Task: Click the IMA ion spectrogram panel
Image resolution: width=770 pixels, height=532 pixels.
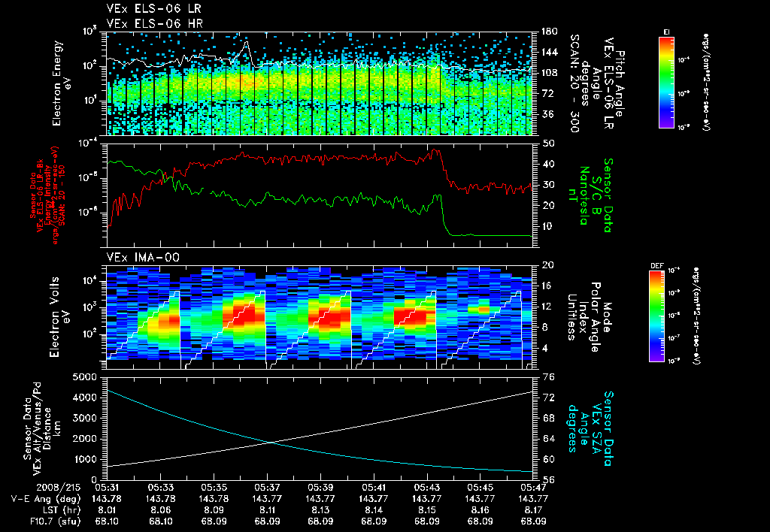Action: point(320,317)
